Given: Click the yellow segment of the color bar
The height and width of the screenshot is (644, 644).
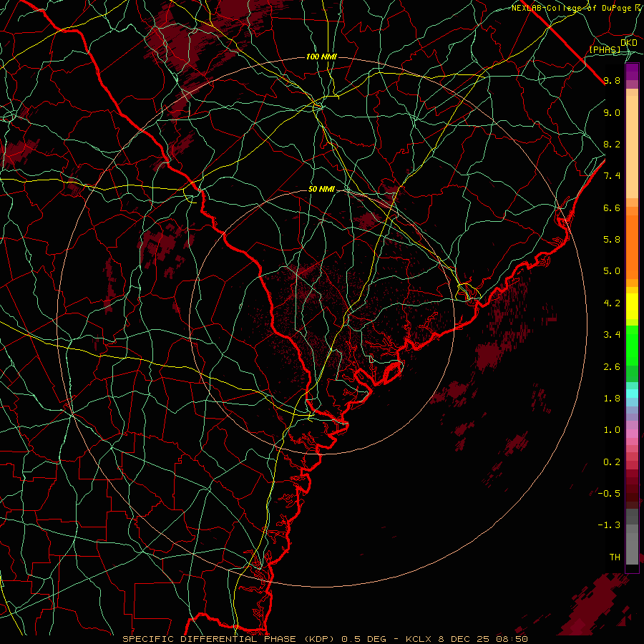Looking at the screenshot, I should tap(632, 306).
